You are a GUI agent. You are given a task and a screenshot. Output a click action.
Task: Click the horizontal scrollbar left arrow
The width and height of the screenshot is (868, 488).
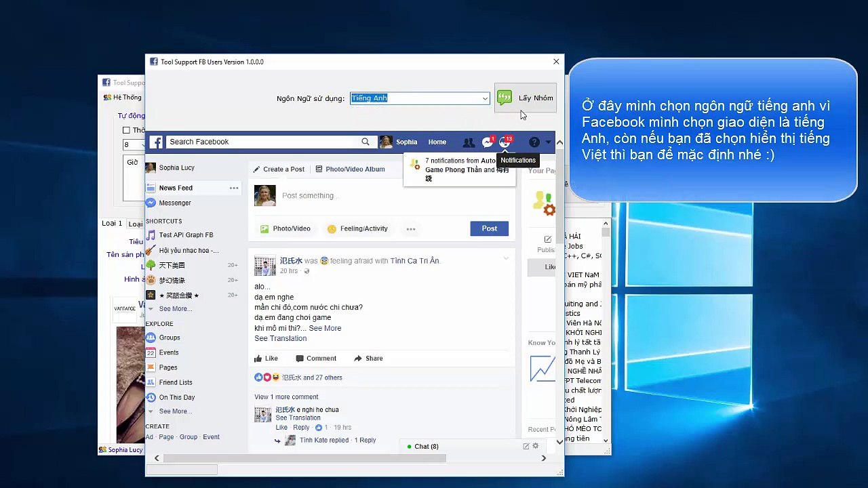click(x=157, y=458)
